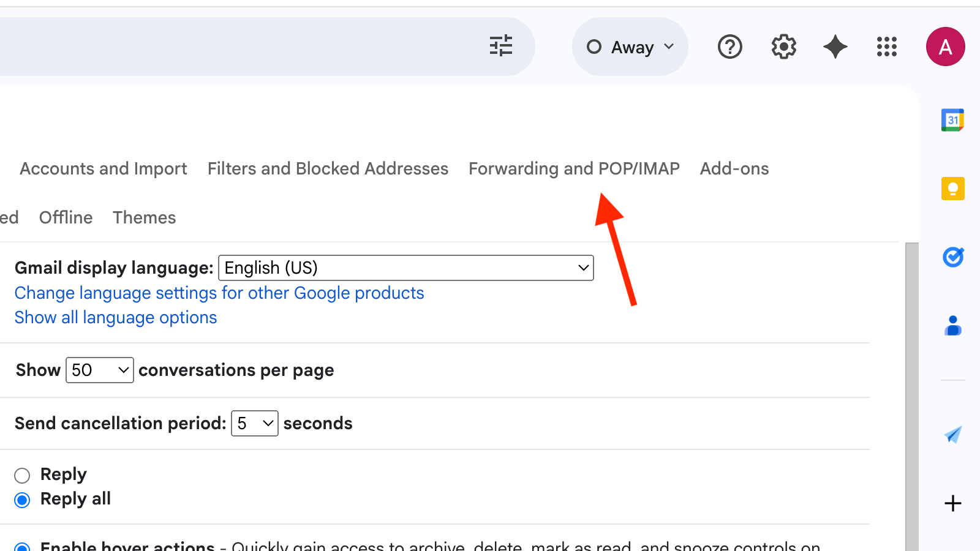Open the search filter options icon

pos(501,46)
